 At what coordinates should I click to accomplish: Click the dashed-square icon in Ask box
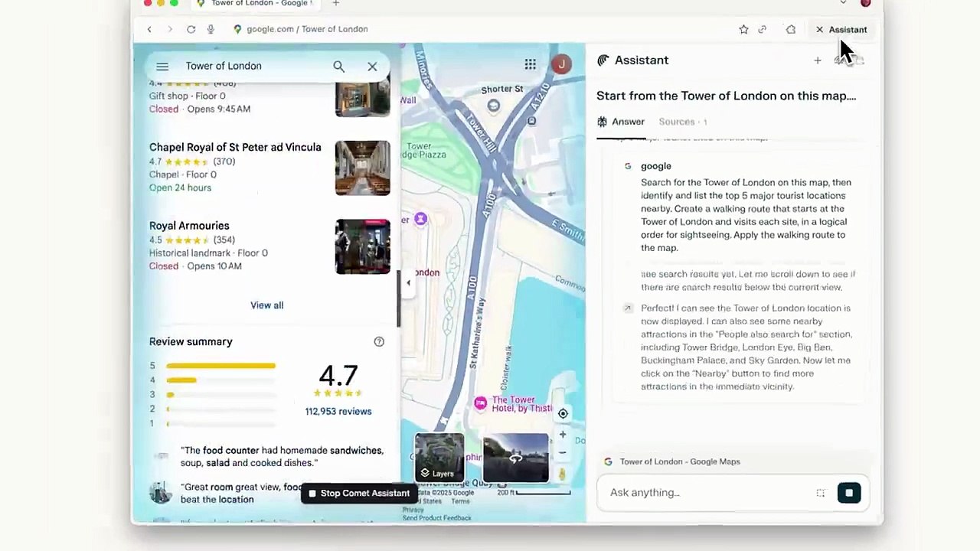(x=821, y=493)
